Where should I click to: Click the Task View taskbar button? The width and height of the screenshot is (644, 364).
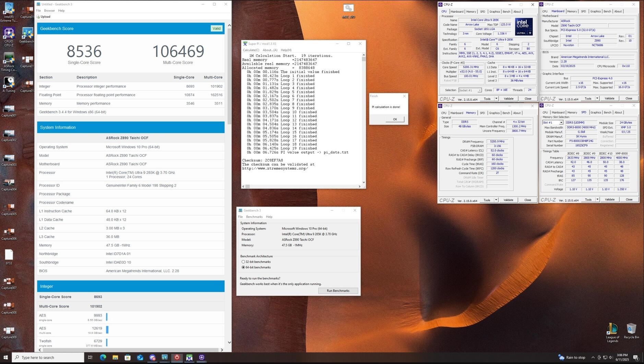point(90,357)
